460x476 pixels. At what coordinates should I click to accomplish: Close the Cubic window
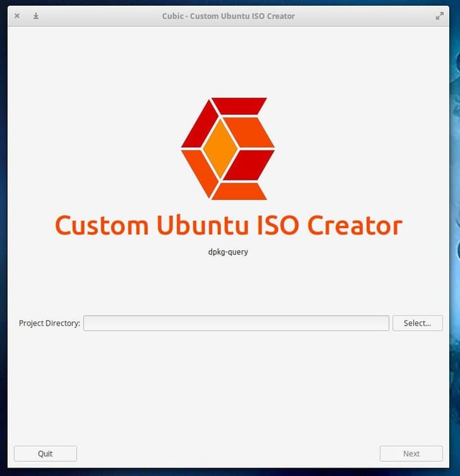[17, 16]
